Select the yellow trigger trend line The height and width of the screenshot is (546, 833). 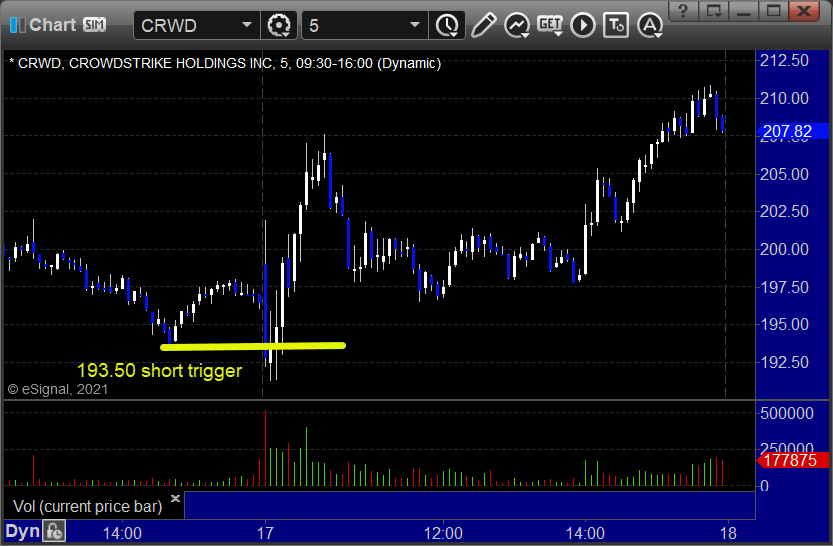[253, 346]
